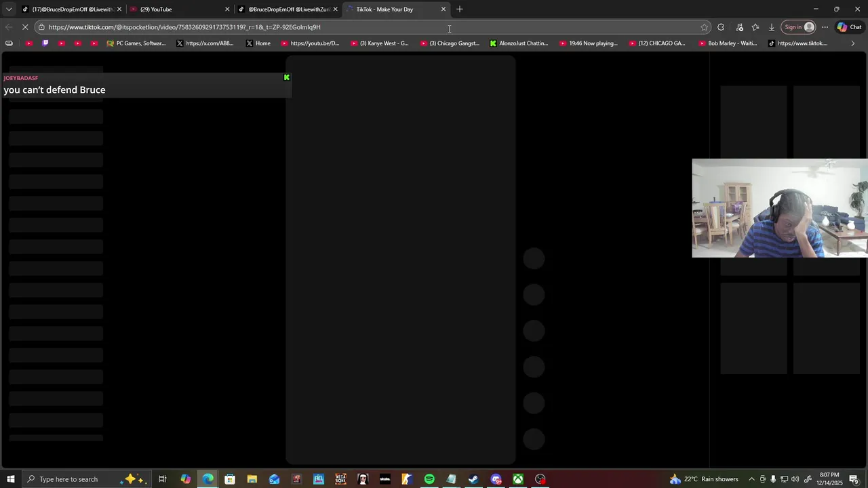Screen dimensions: 868x488
Task: Open the AlonzoJust Chattin bookmark
Action: 519,43
